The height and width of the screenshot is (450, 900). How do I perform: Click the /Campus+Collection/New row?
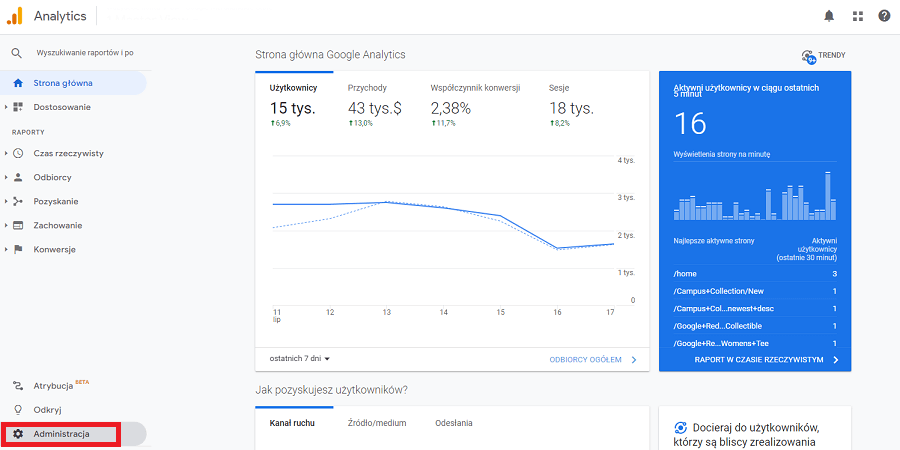click(755, 291)
